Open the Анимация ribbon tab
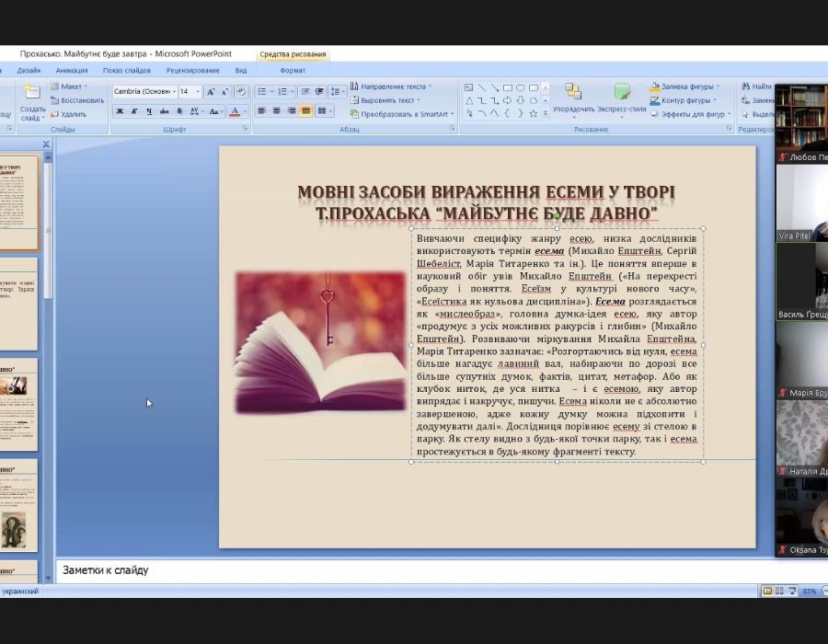This screenshot has height=644, width=828. click(x=72, y=70)
